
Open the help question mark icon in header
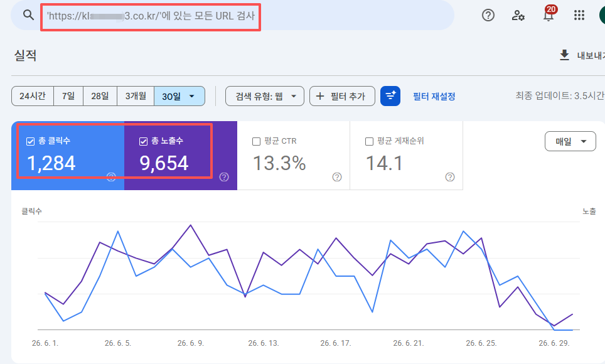coord(488,15)
